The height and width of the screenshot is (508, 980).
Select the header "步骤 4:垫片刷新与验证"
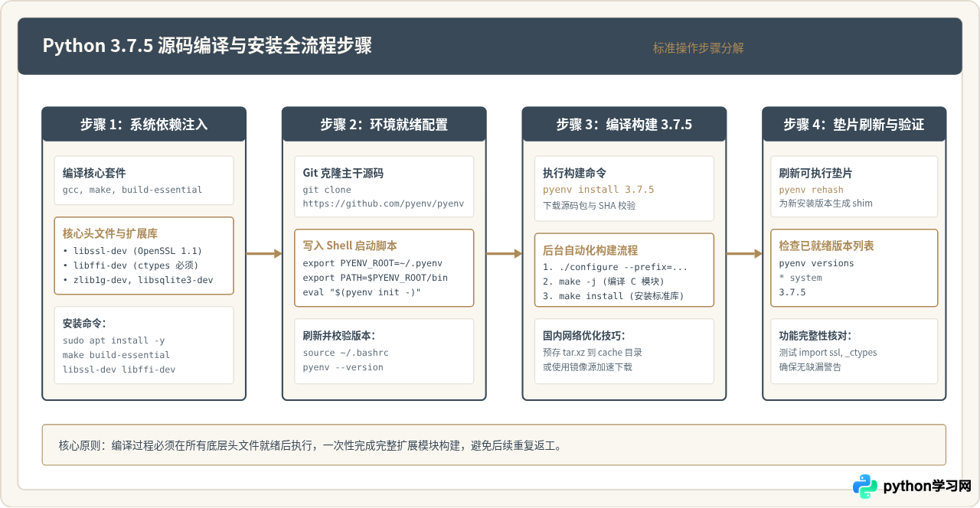tap(854, 125)
